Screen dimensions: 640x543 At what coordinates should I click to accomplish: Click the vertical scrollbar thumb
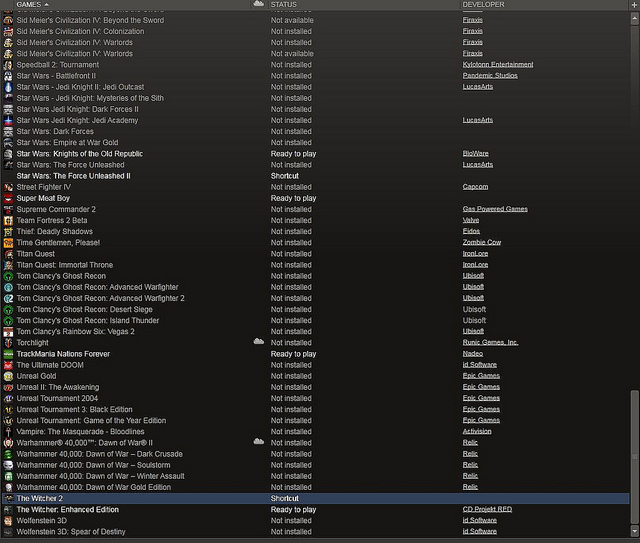coord(635,456)
